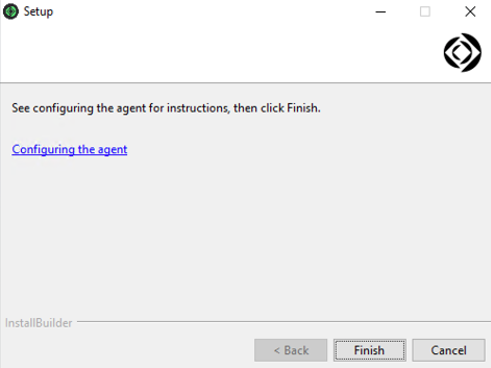The width and height of the screenshot is (491, 368).
Task: Cancel the setup wizard
Action: [x=449, y=350]
